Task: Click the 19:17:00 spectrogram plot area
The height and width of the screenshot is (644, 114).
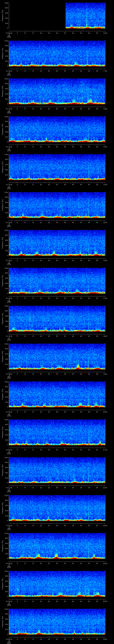Action: tap(57, 318)
